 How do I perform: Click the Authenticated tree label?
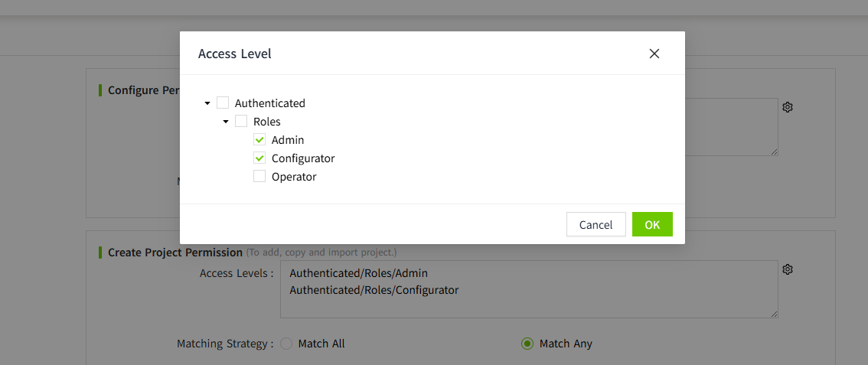270,103
